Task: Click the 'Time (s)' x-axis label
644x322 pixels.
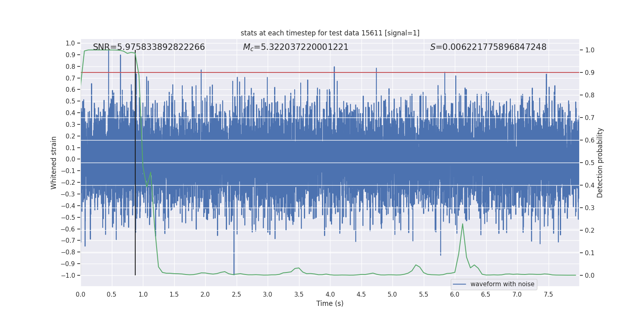Action: [330, 303]
